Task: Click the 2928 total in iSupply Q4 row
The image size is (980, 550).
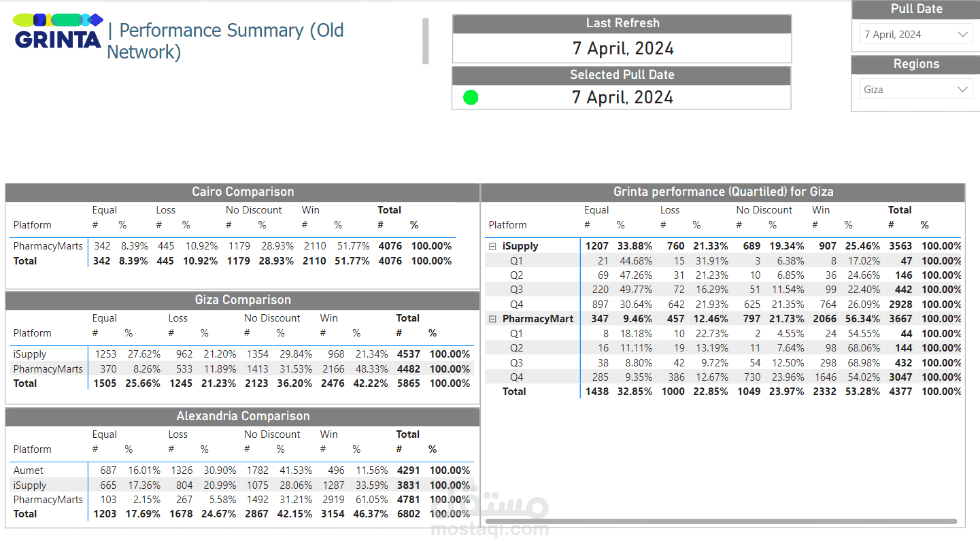Action: 900,305
